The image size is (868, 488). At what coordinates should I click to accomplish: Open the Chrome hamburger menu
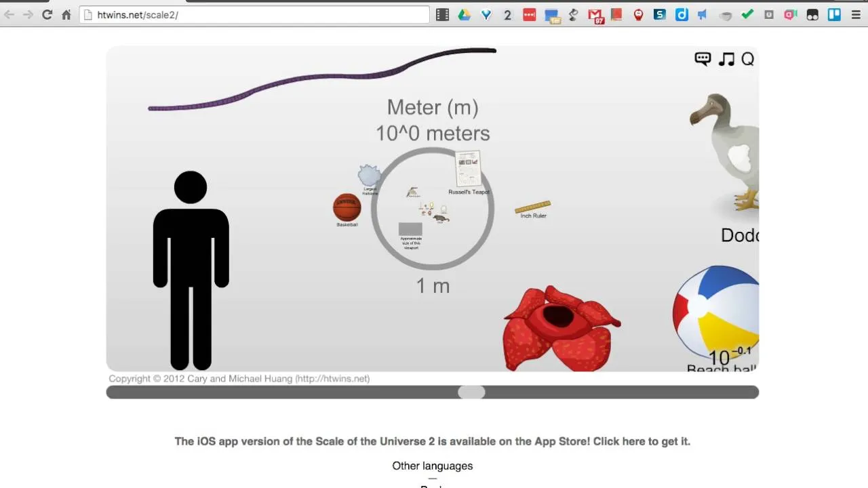(856, 14)
